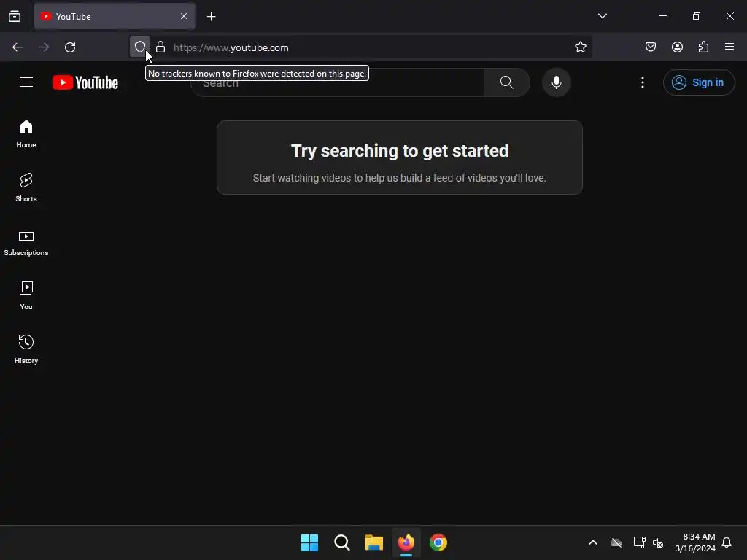The width and height of the screenshot is (747, 560).
Task: Open the Extensions puzzle icon
Action: [704, 47]
